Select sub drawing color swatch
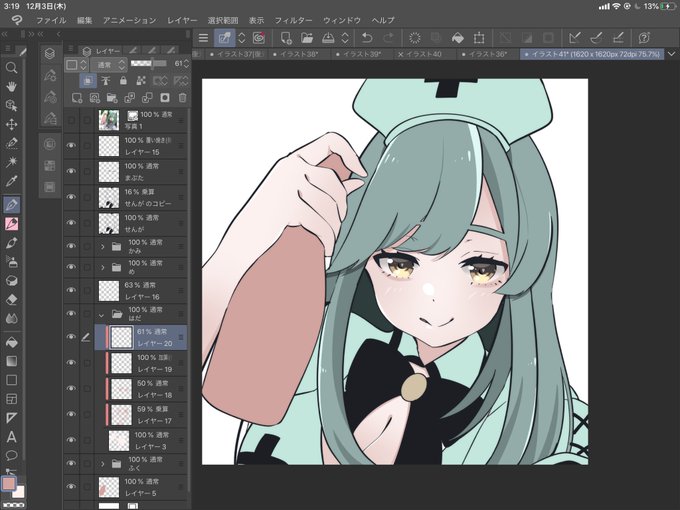The image size is (680, 510). pos(19,492)
